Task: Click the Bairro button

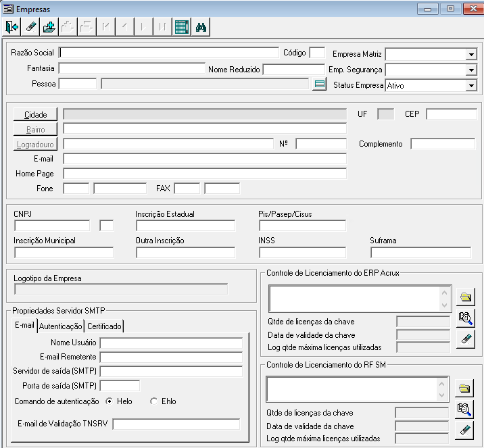Action: pos(36,129)
